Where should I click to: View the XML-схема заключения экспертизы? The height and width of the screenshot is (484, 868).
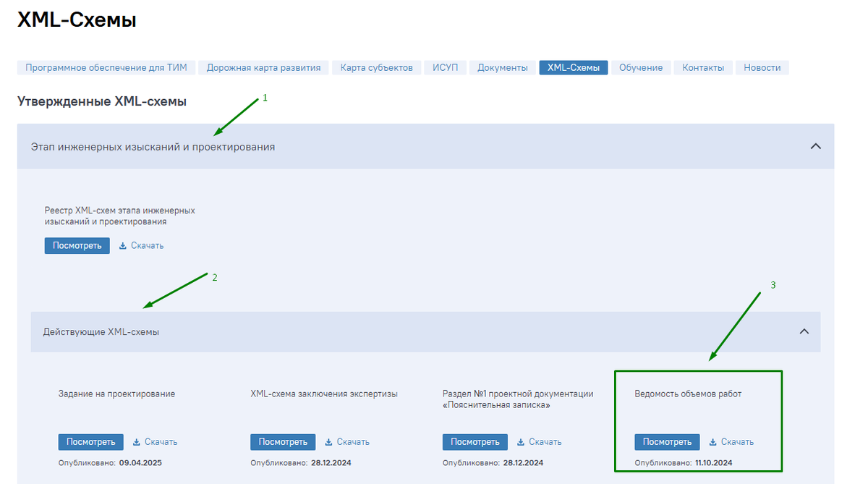(x=284, y=441)
